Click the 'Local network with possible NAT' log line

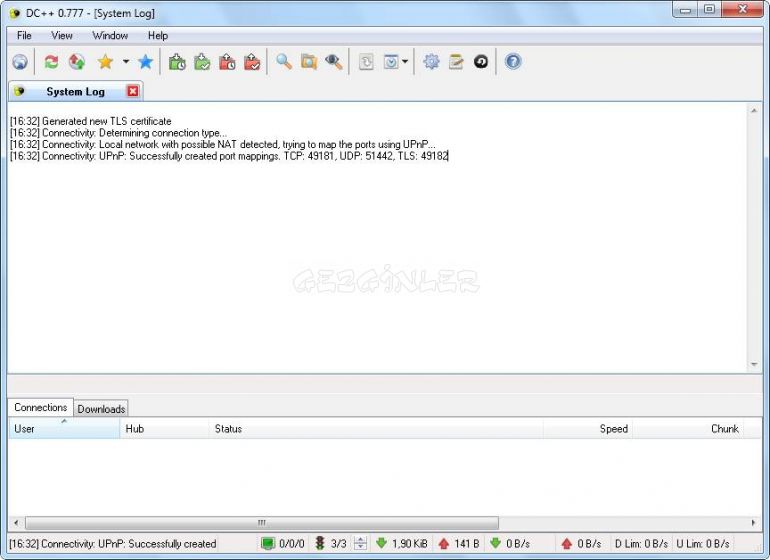click(x=222, y=144)
